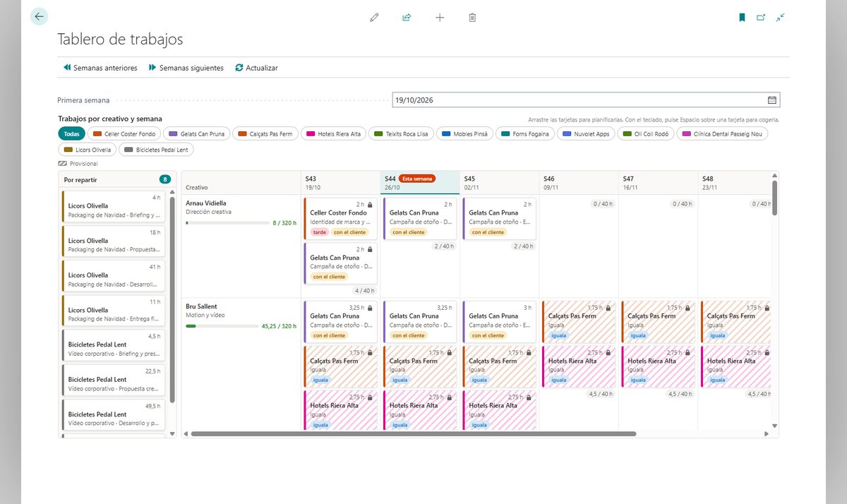Open page in new window icon
This screenshot has width=847, height=504.
pyautogui.click(x=761, y=17)
